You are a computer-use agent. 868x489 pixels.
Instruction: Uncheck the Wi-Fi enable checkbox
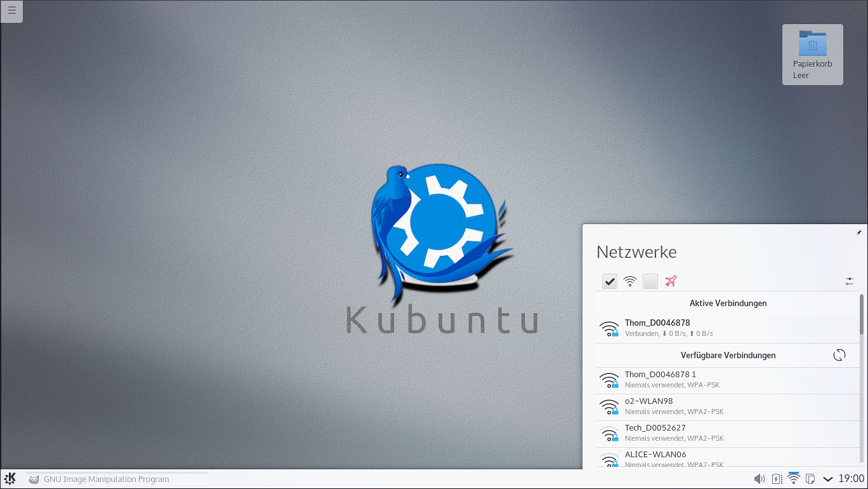point(610,281)
